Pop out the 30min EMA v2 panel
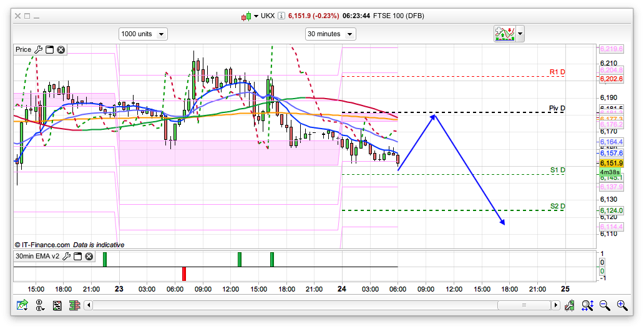 pyautogui.click(x=77, y=257)
